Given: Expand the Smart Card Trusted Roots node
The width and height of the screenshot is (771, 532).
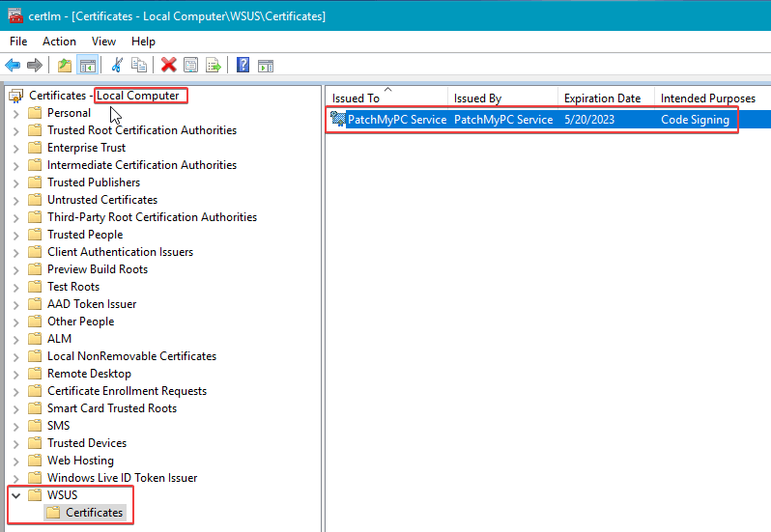Looking at the screenshot, I should [x=16, y=409].
